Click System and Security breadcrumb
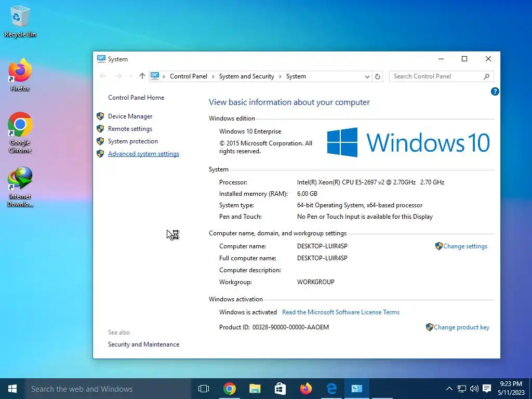532x399 pixels. pyautogui.click(x=247, y=76)
